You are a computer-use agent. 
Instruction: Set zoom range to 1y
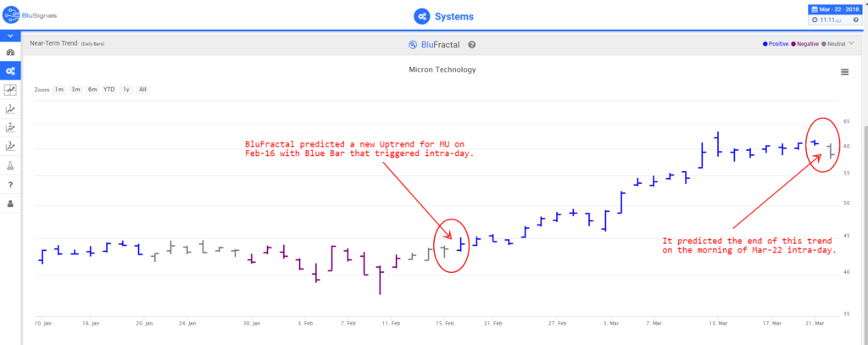(x=126, y=89)
